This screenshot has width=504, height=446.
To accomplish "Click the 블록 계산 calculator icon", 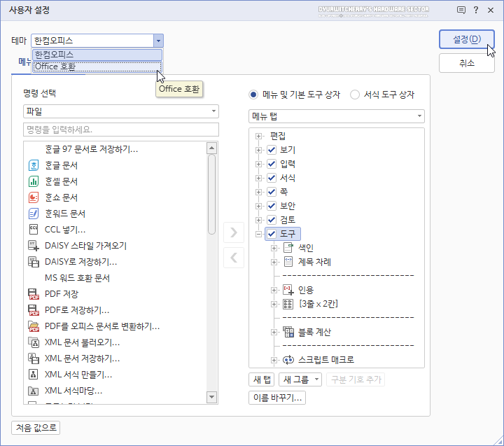I will 288,332.
